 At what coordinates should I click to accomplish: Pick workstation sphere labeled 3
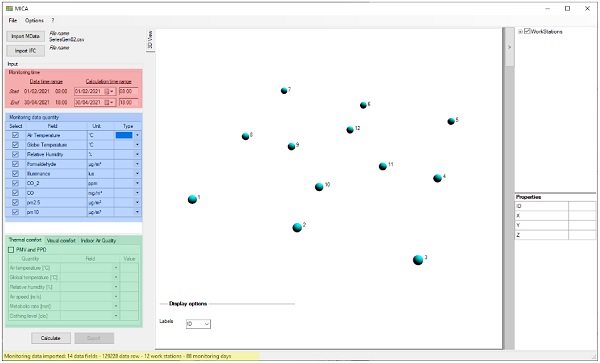click(x=418, y=260)
